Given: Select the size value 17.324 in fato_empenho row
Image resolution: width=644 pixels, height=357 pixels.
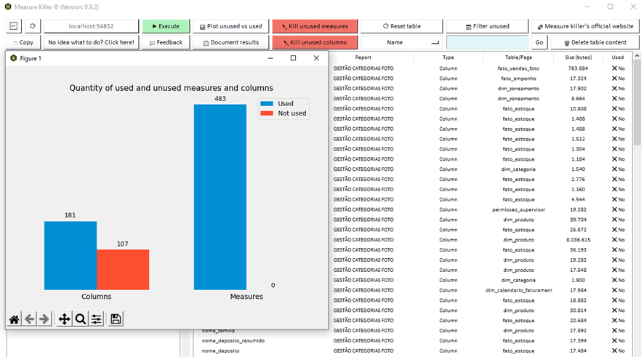Looking at the screenshot, I should (x=578, y=79).
